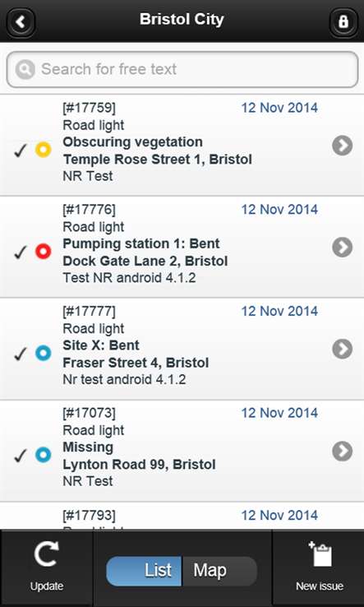364x607 pixels.
Task: Toggle checkmark on Site X: Bent issue
Action: 20,354
